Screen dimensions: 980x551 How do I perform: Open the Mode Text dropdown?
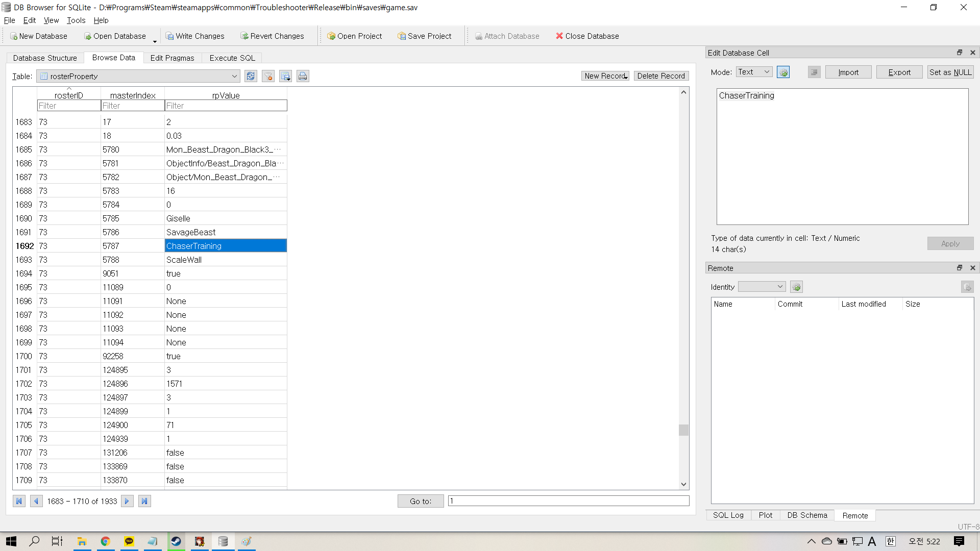(754, 72)
